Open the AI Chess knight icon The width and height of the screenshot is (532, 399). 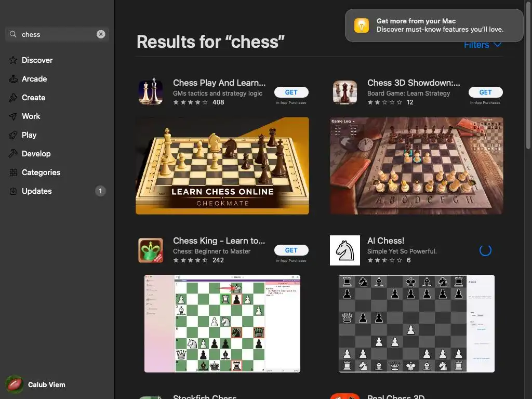[345, 250]
